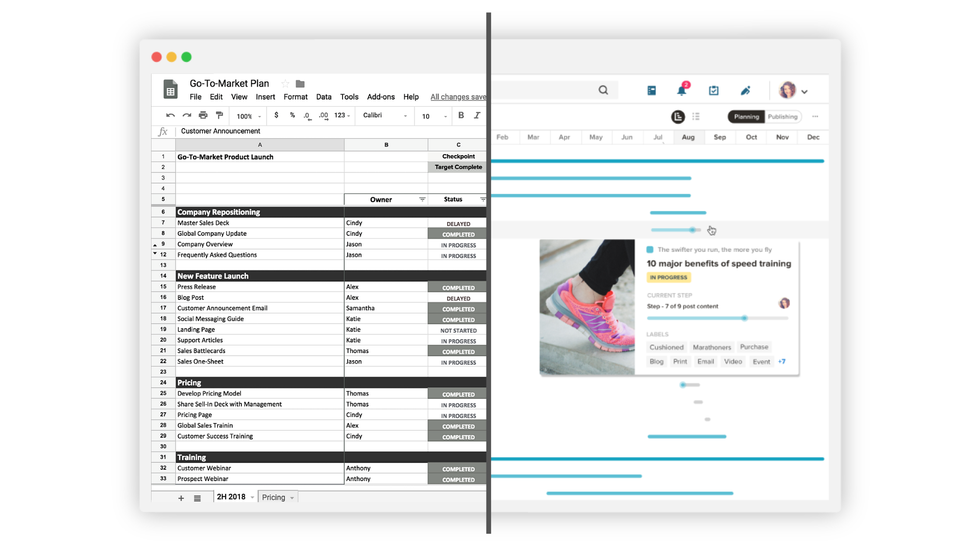Open the Insert menu
The width and height of the screenshot is (980, 551).
[x=265, y=97]
